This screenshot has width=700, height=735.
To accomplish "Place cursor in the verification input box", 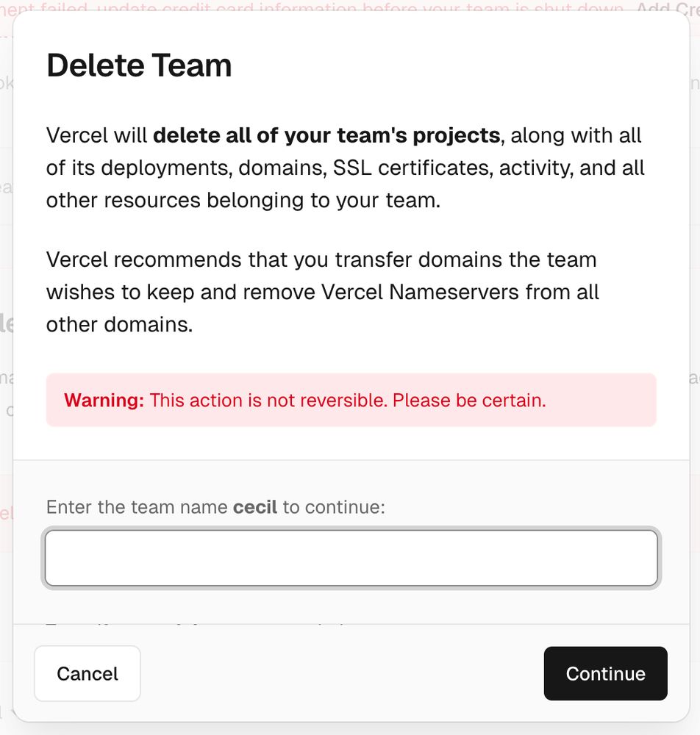I will (x=351, y=558).
